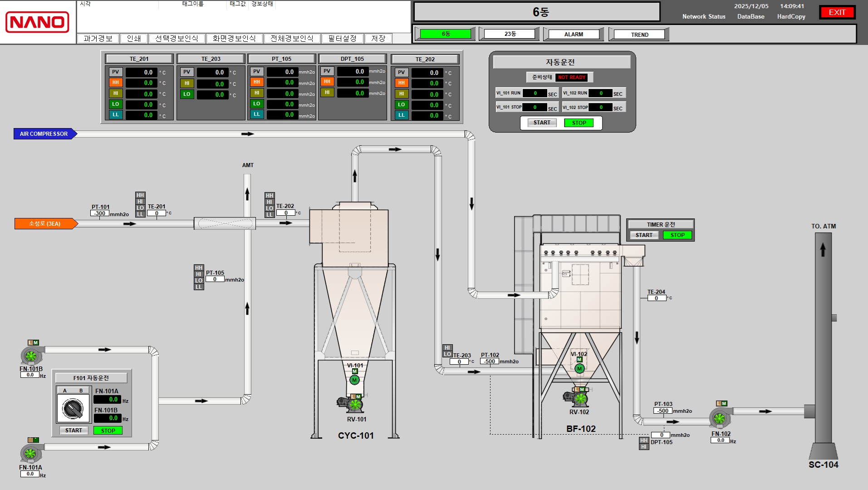Click the FN-102 exhaust fan icon

point(719,418)
